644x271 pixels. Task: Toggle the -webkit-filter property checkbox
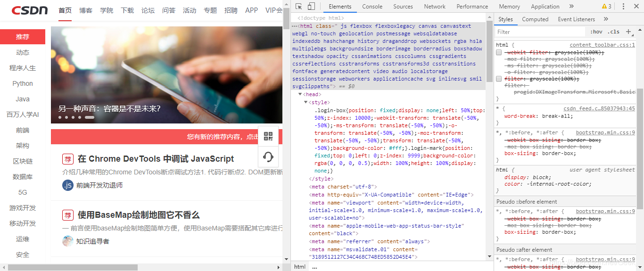click(x=499, y=53)
